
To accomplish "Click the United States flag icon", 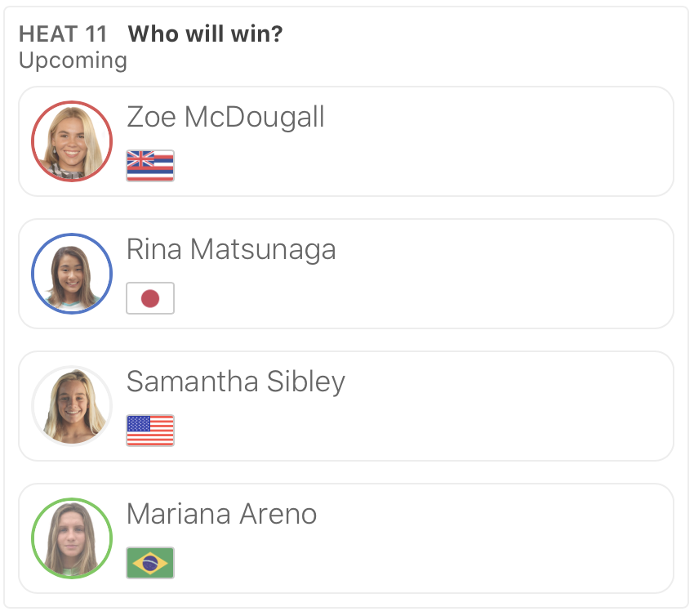I will (x=150, y=431).
